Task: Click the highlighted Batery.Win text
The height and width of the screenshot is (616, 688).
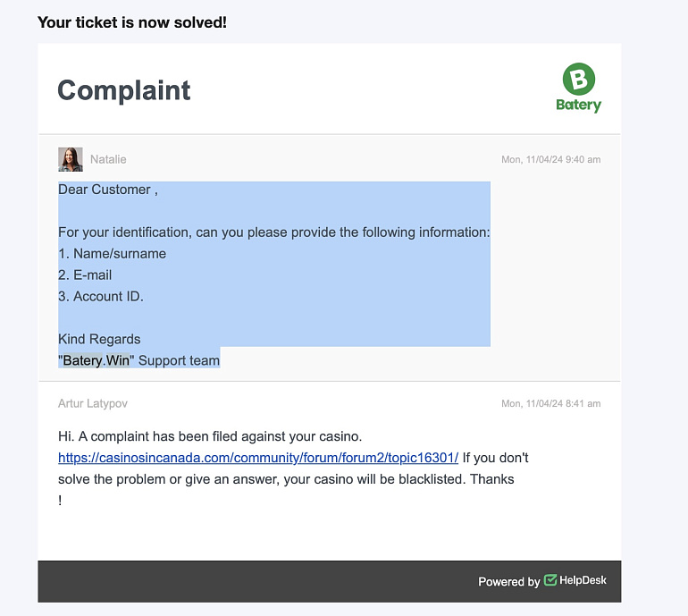Action: (x=96, y=360)
